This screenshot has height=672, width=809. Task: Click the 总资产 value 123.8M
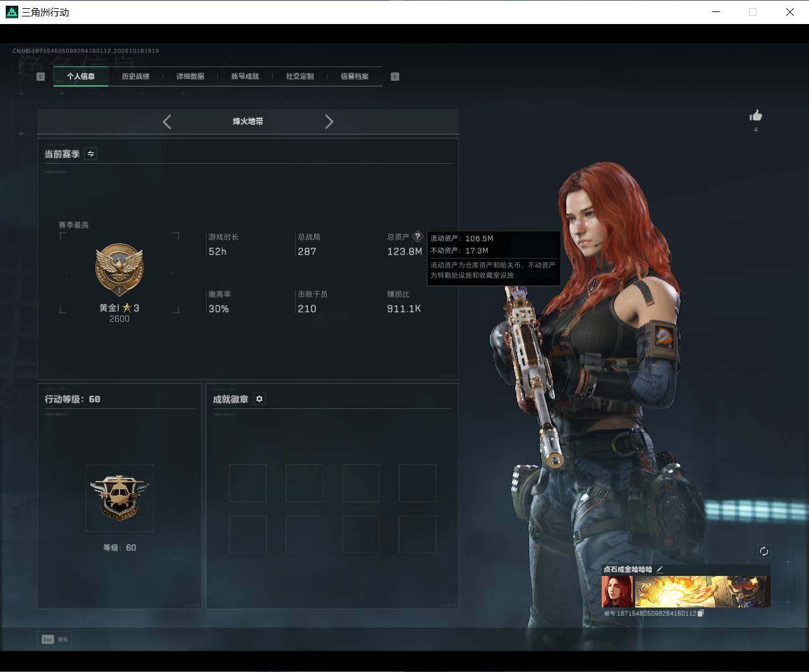tap(404, 252)
